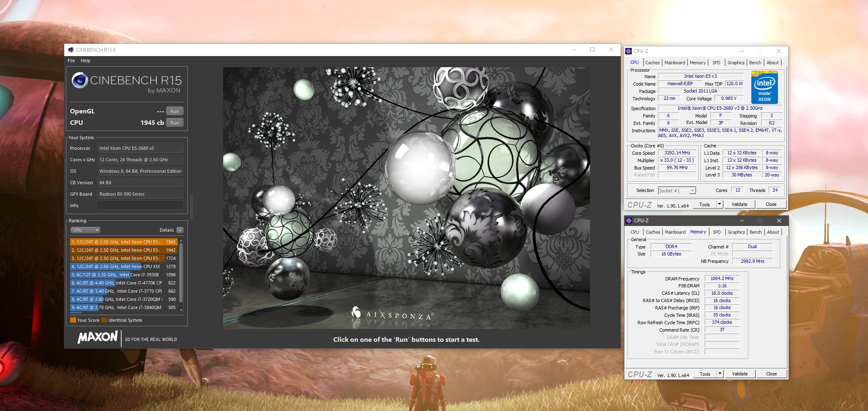Click the Details label in Ranking panel
Image resolution: width=868 pixels, height=411 pixels.
167,230
